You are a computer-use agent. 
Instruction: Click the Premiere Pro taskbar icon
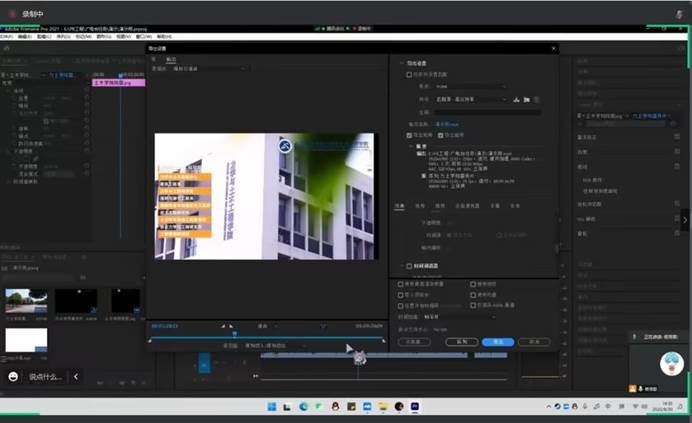[415, 407]
